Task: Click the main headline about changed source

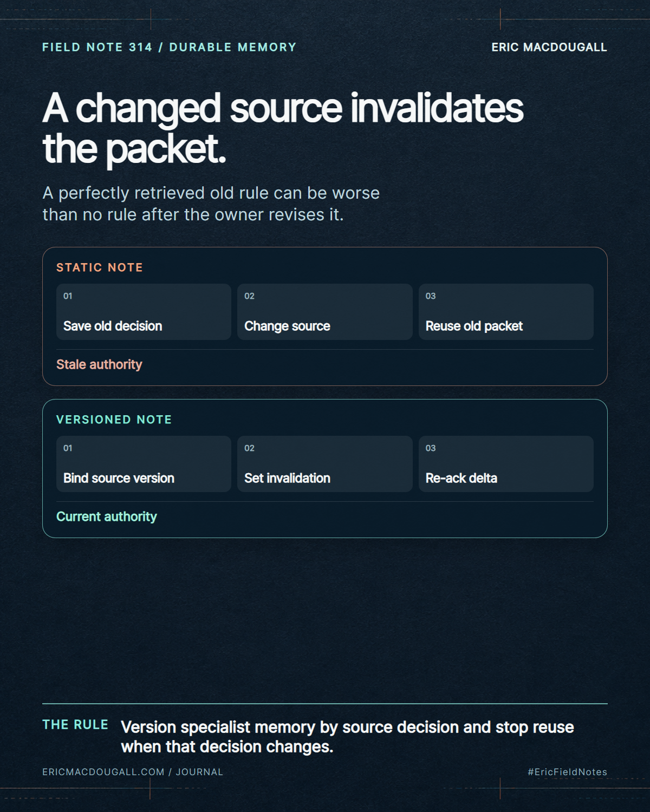Action: 283,128
